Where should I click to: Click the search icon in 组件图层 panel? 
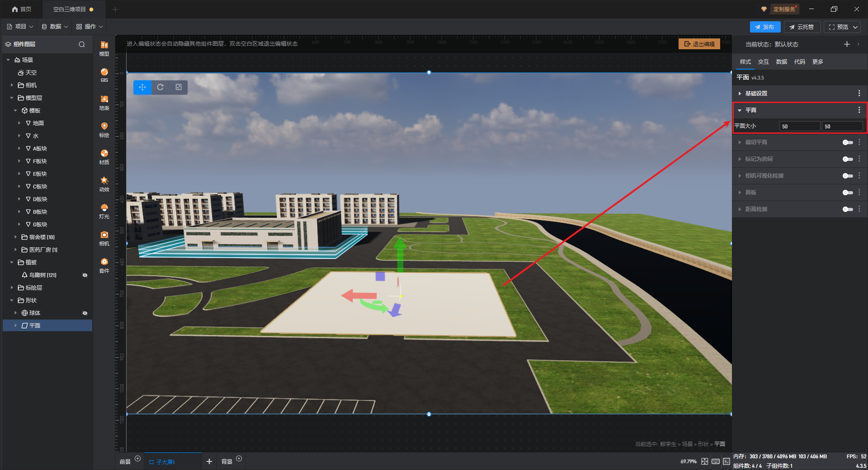click(82, 44)
